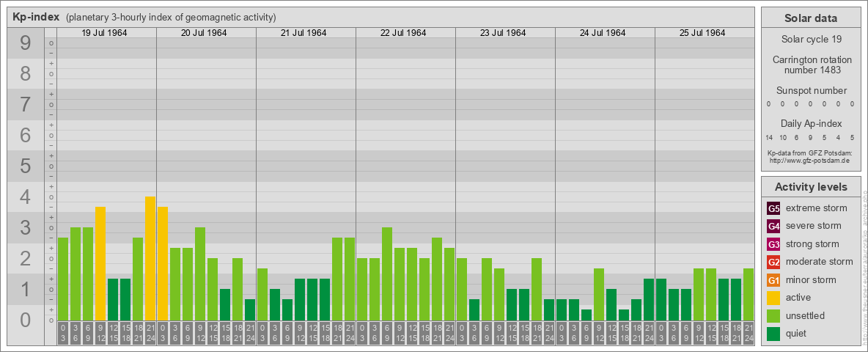The width and height of the screenshot is (868, 352).
Task: Click the Kp scale number 0
Action: point(25,320)
